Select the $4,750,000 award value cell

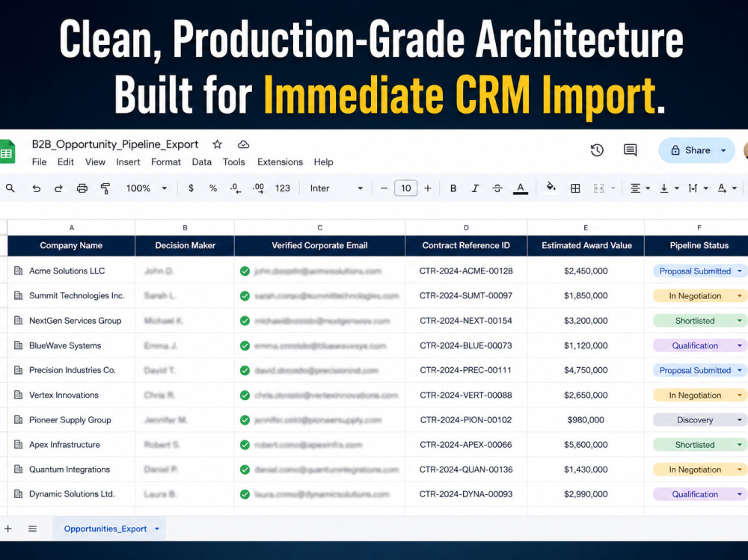[586, 370]
